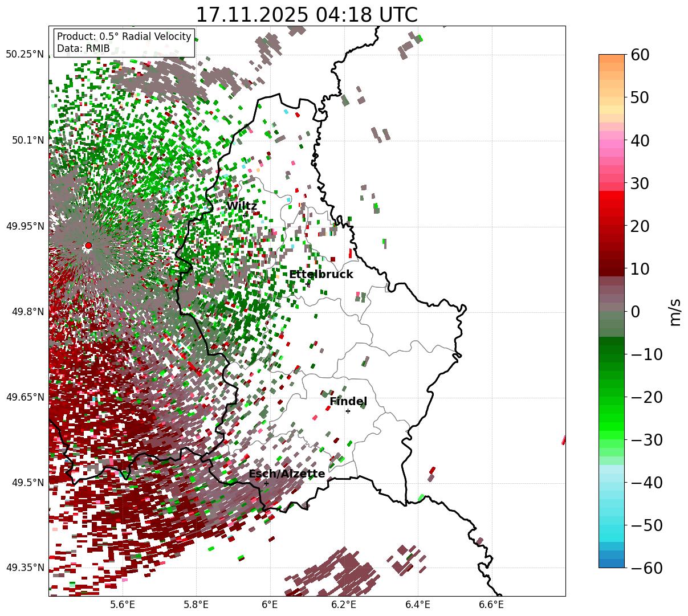The width and height of the screenshot is (688, 616).
Task: Click the 49.5°N latitude tick label
Action: [x=27, y=483]
